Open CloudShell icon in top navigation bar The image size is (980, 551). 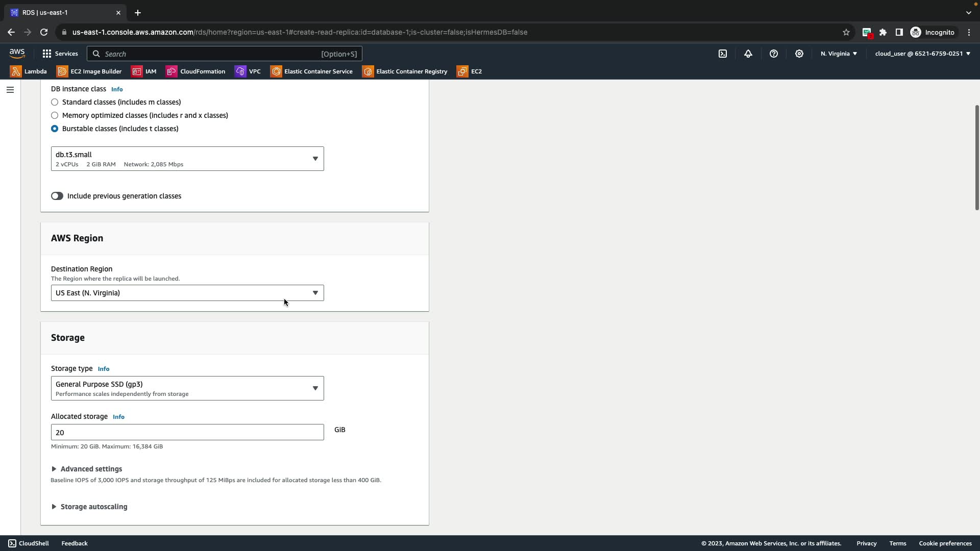(723, 54)
